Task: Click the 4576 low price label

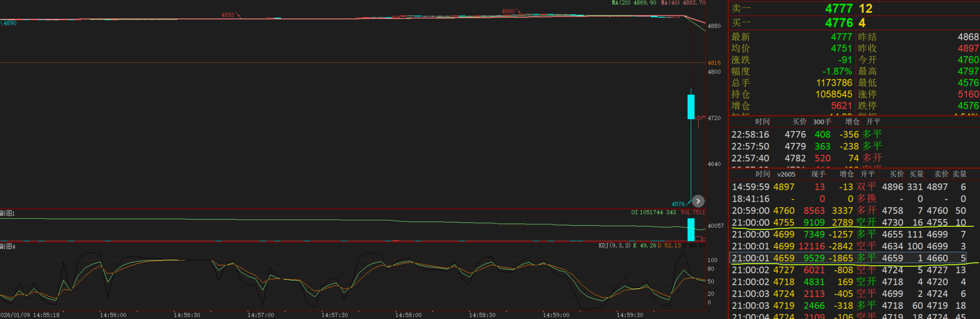Action: (x=678, y=204)
